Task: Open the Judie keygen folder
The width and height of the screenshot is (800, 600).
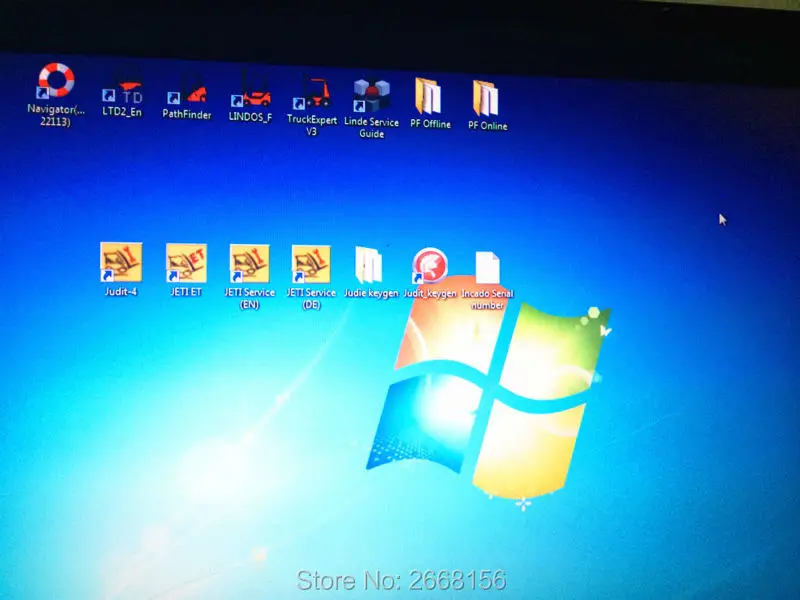Action: coord(368,265)
